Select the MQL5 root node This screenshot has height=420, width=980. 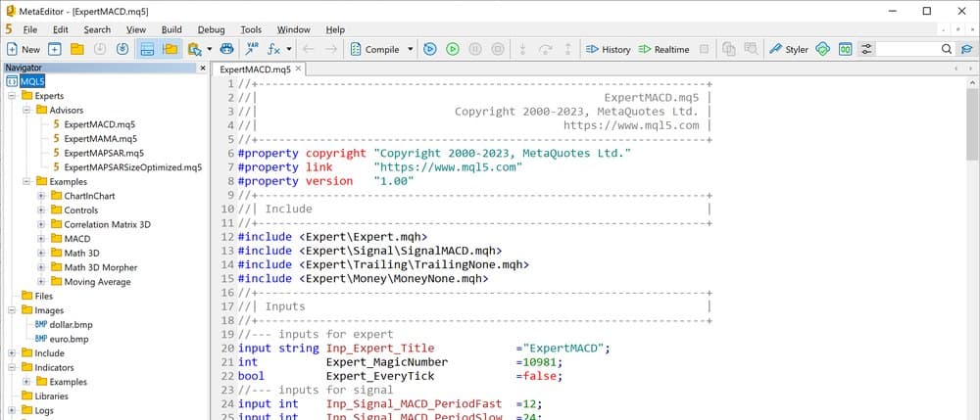click(x=32, y=81)
